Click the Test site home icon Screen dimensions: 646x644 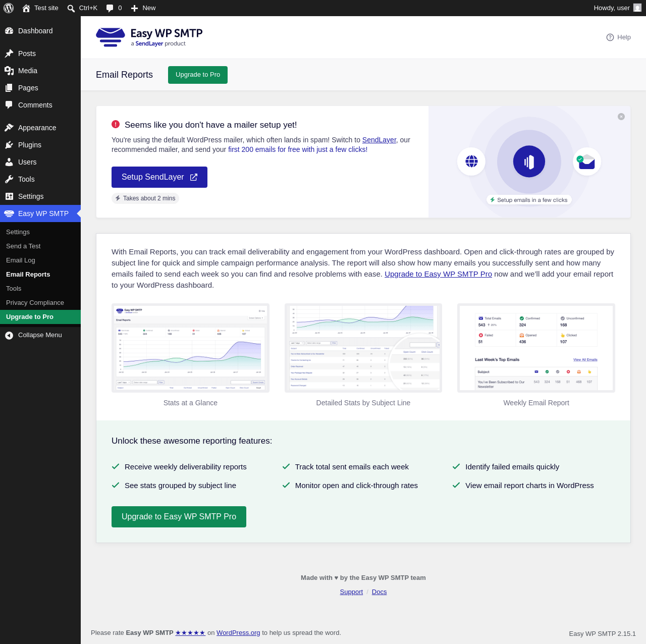(26, 8)
